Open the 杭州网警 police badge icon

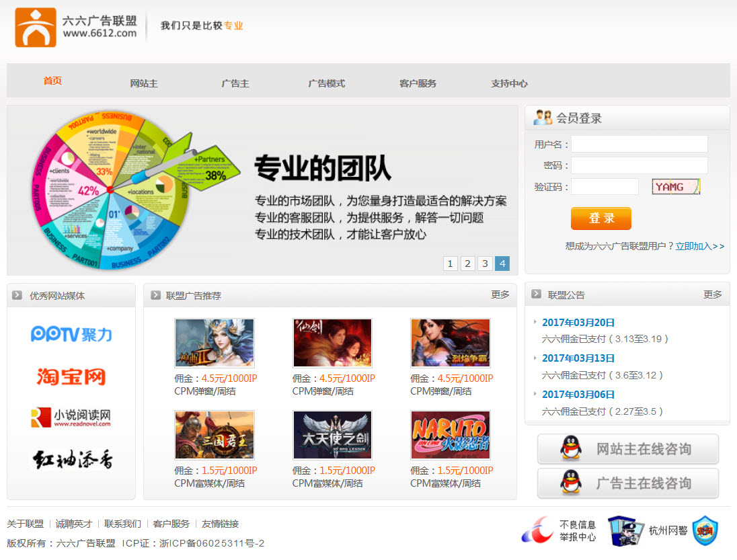(648, 530)
